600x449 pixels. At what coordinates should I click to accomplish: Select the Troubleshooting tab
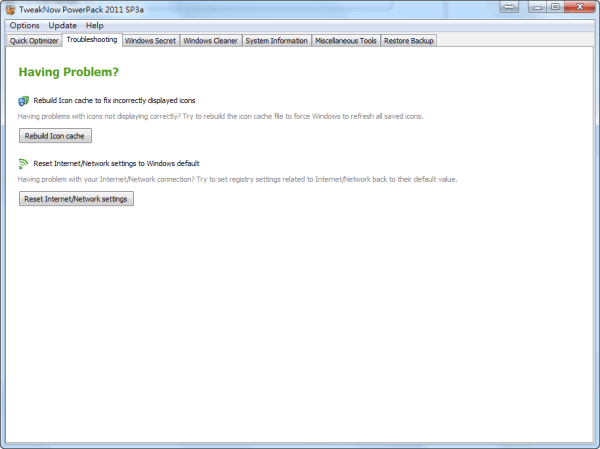[x=92, y=40]
